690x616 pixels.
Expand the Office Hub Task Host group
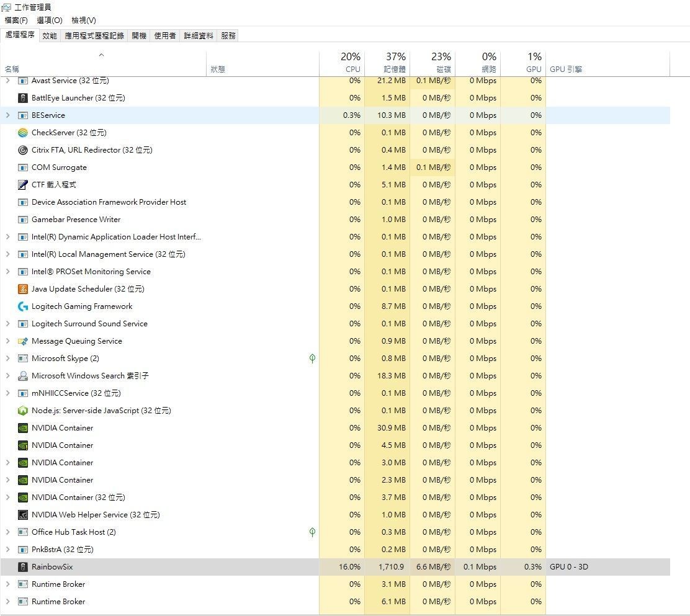point(7,532)
